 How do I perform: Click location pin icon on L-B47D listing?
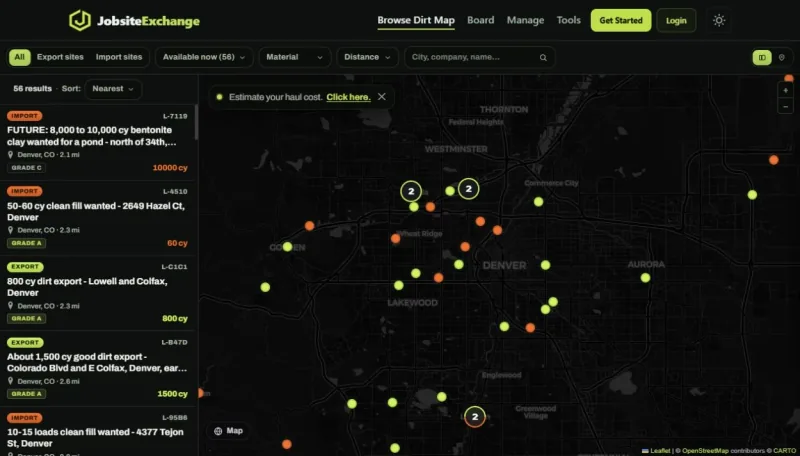[x=10, y=381]
